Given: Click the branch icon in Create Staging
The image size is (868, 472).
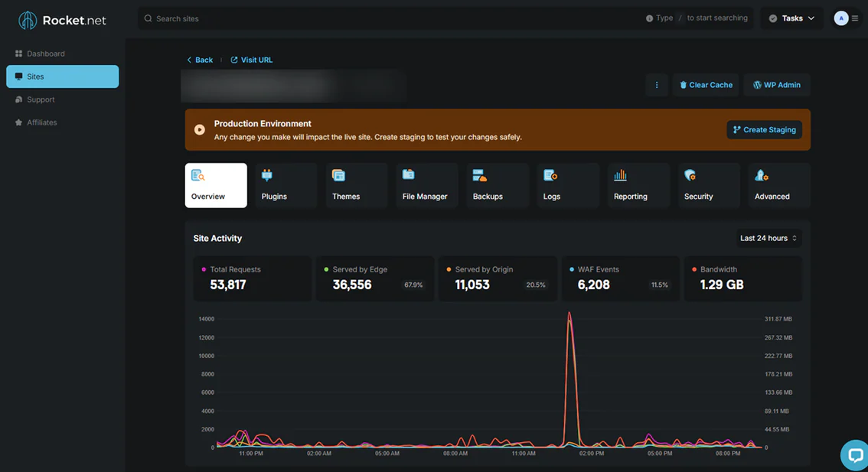Looking at the screenshot, I should pos(737,129).
